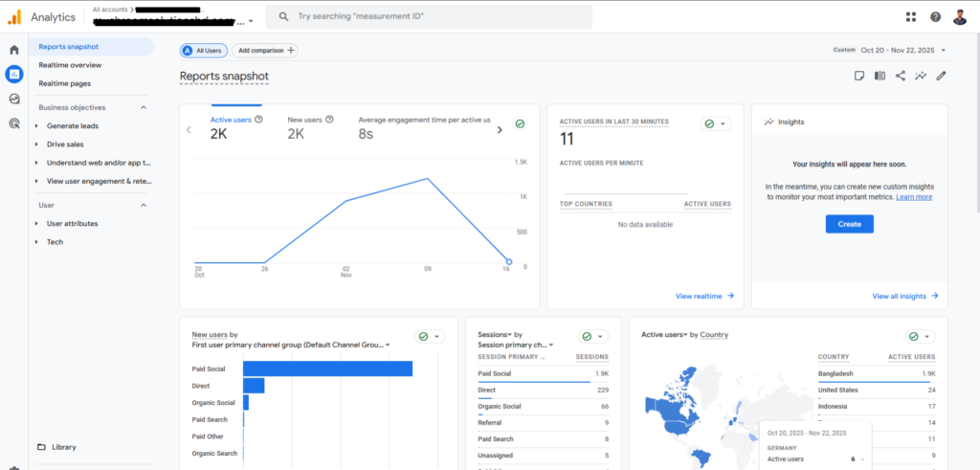Toggle the compare columns icon in toolbar
This screenshot has width=980, height=470.
[879, 77]
